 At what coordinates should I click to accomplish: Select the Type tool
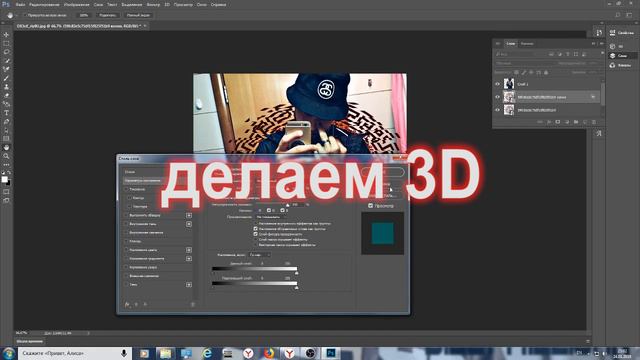[x=6, y=113]
